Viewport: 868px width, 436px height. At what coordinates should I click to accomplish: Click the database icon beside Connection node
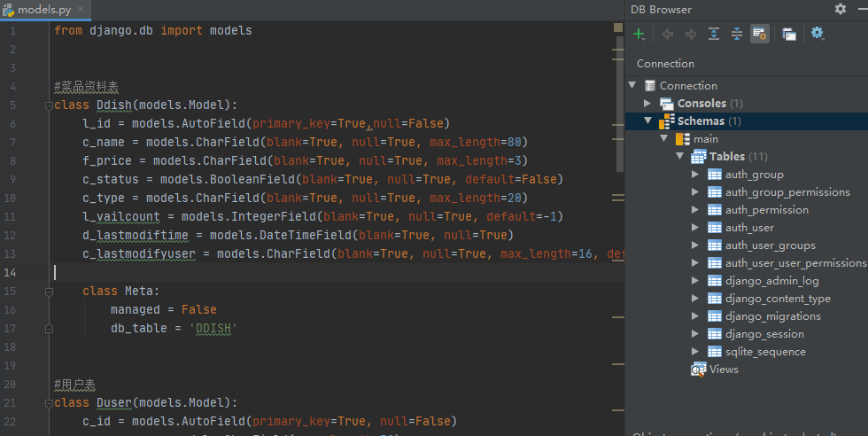650,85
